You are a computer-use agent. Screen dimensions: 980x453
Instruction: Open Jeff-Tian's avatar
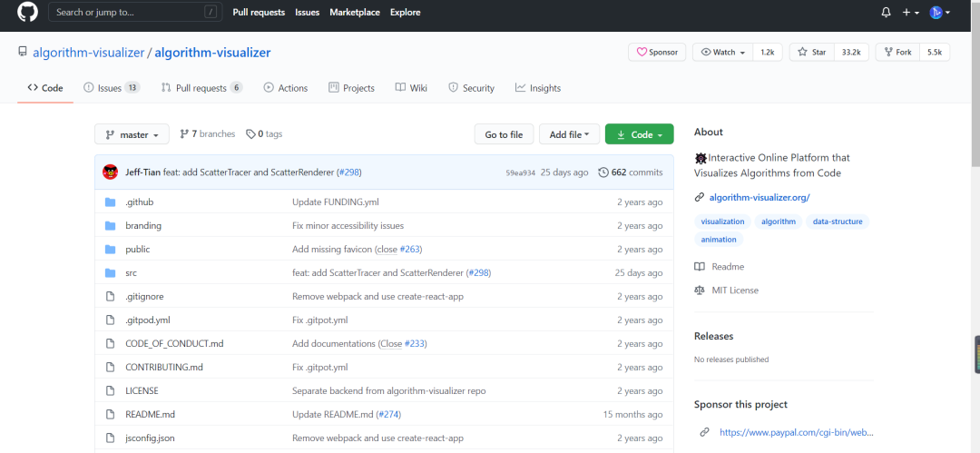pos(111,172)
